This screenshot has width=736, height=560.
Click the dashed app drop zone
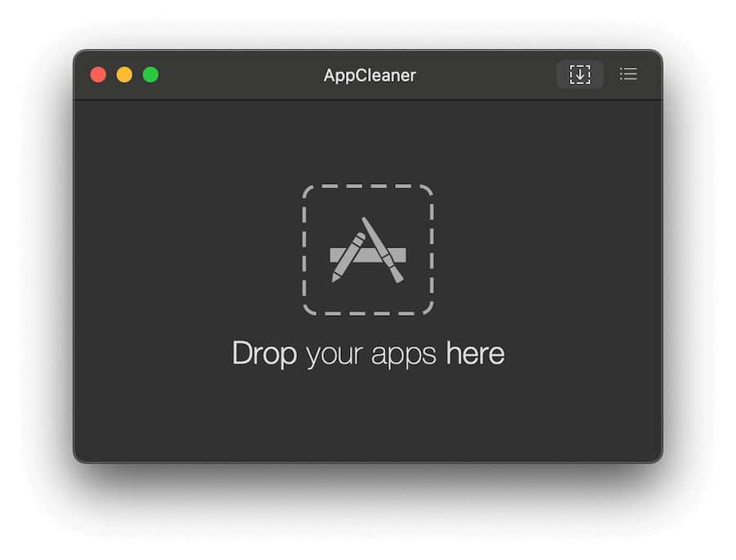pos(367,249)
